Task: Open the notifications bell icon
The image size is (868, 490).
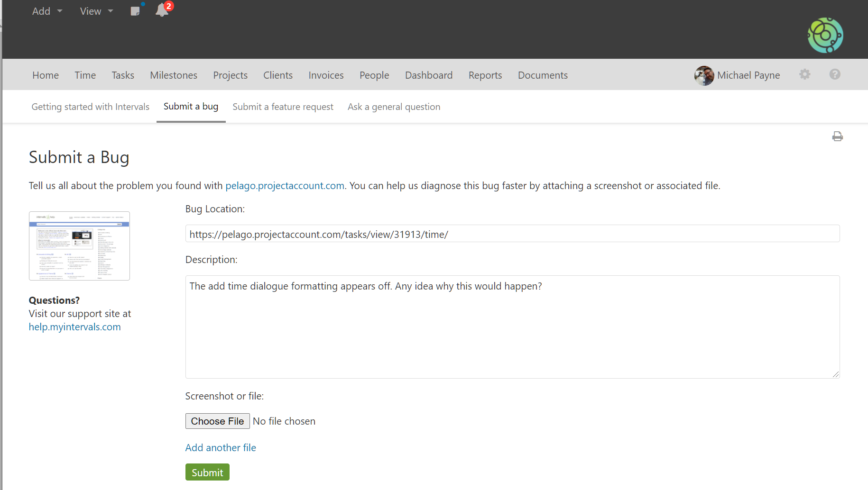Action: coord(162,10)
